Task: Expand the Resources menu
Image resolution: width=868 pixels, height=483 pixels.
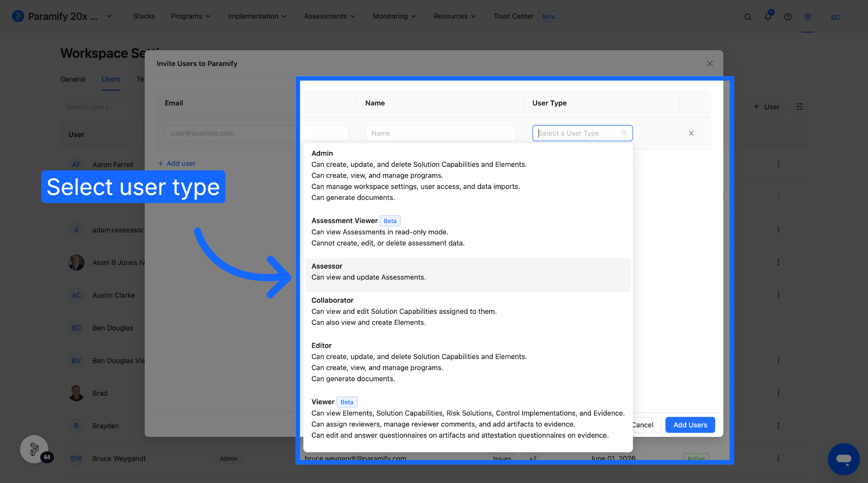Action: tap(455, 16)
